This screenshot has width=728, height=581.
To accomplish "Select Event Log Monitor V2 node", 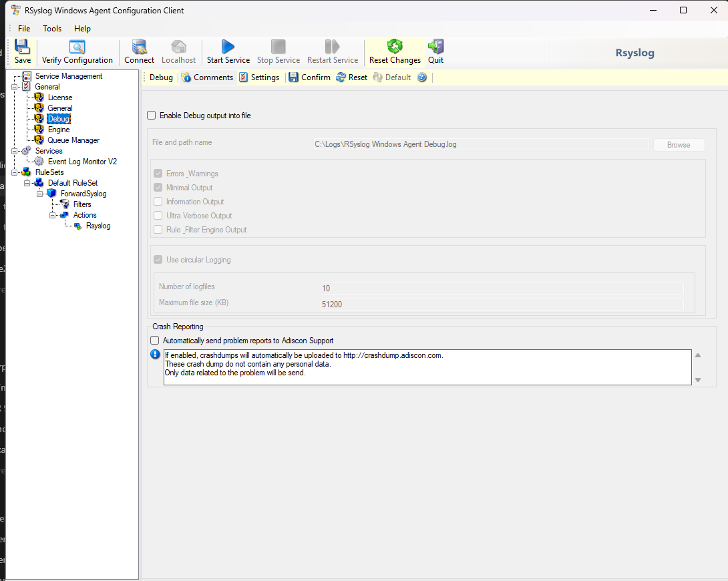I will 82,162.
